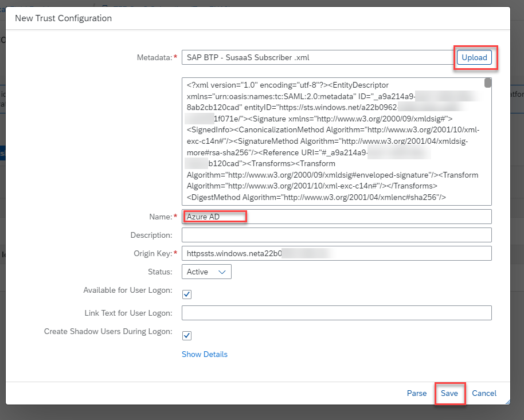Toggle Create Shadow Users During Logon checkbox
Image resolution: width=524 pixels, height=420 pixels.
pyautogui.click(x=187, y=335)
